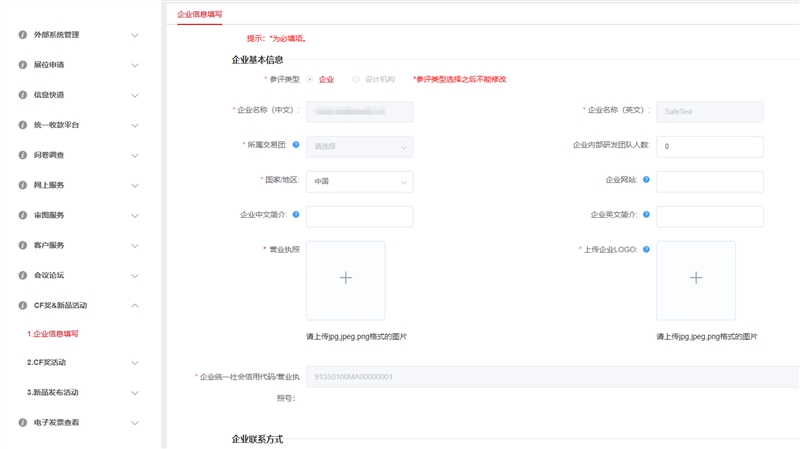Click the help icon next to 企业网站

click(646, 180)
